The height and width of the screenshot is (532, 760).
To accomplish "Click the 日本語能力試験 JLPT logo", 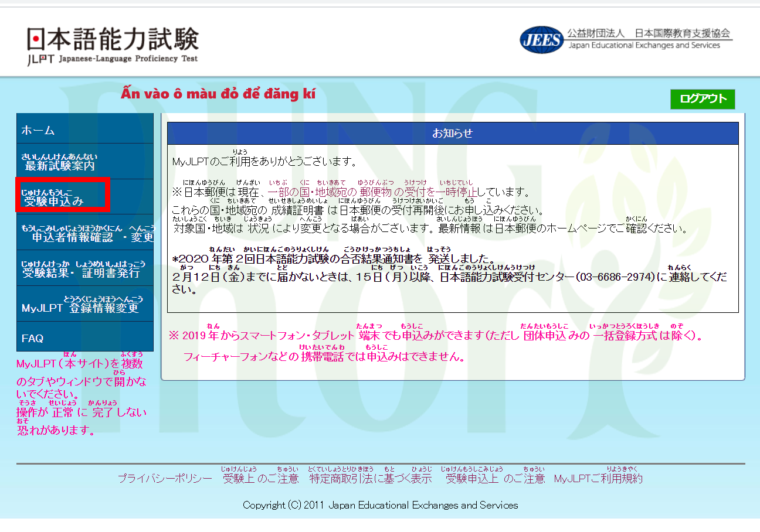I will (x=113, y=46).
